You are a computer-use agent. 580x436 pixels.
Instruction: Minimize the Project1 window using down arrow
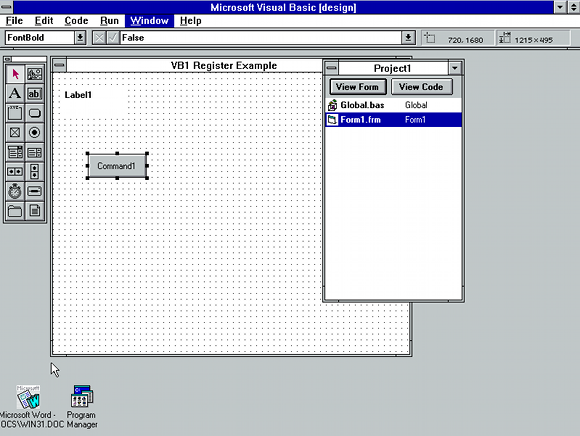(455, 68)
